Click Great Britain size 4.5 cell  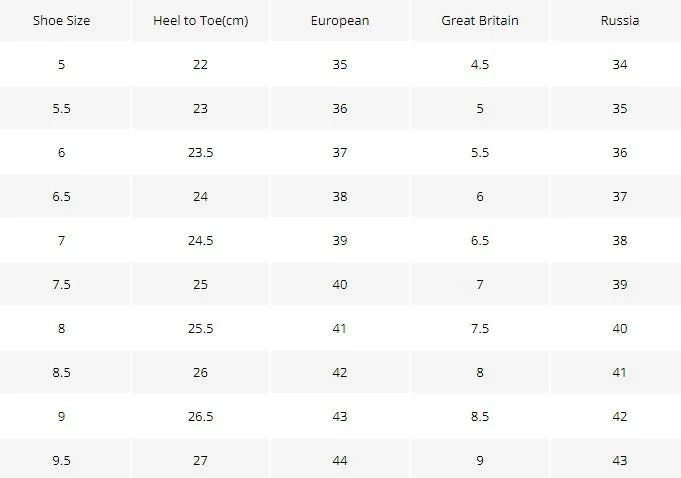(480, 65)
